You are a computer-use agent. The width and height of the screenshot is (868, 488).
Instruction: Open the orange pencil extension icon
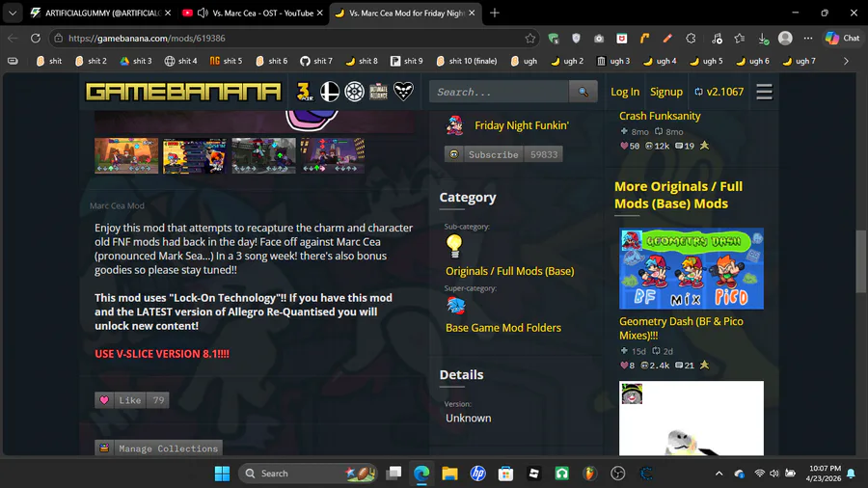pyautogui.click(x=667, y=39)
